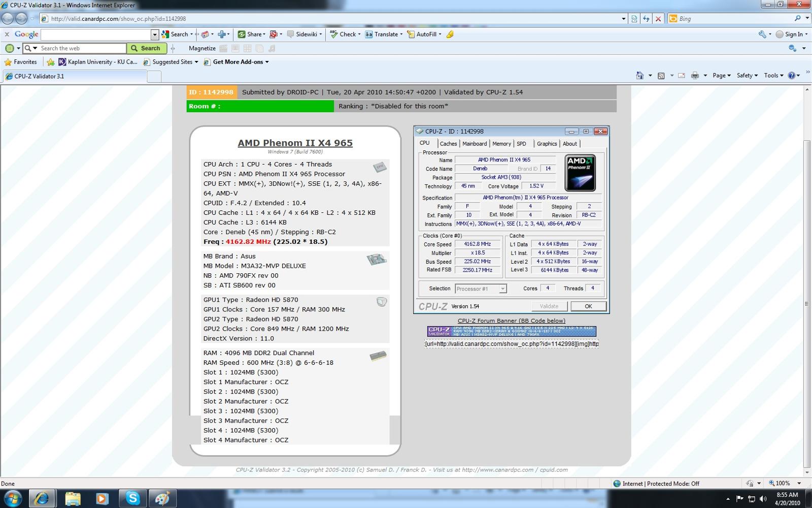The width and height of the screenshot is (812, 508).
Task: Click the OK button in CPU-Z image
Action: (588, 306)
